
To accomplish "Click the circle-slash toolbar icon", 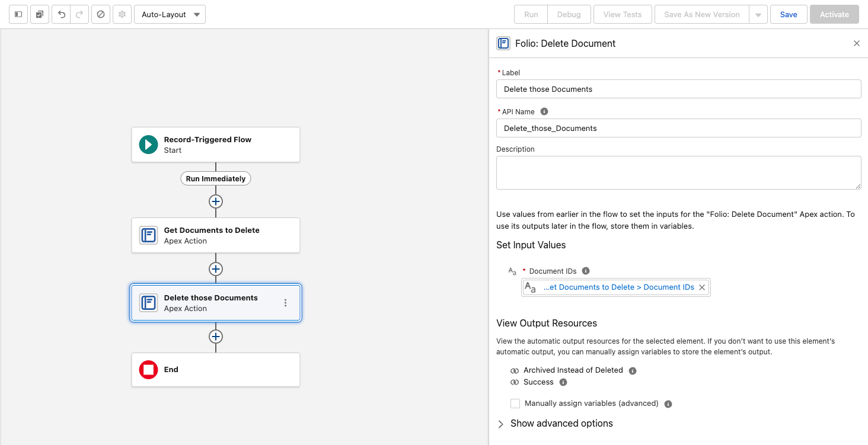I will coord(101,14).
